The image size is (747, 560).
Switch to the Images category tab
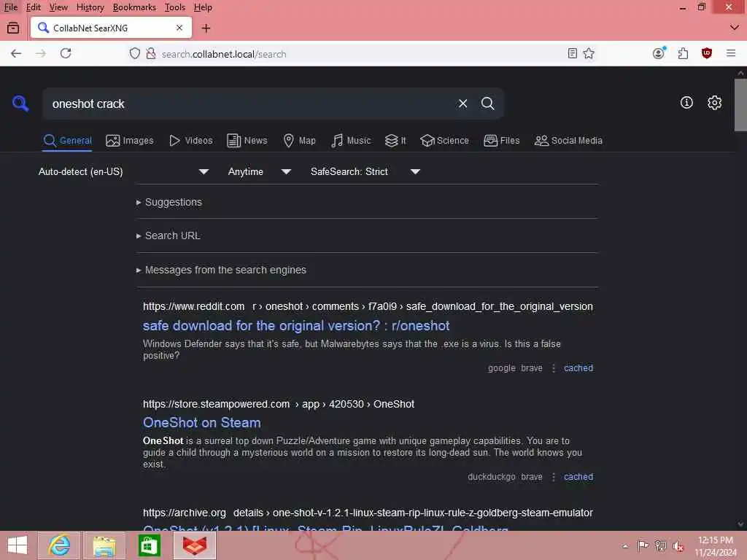130,141
